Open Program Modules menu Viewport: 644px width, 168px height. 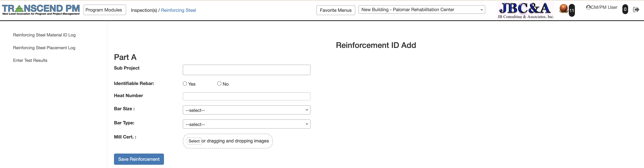(105, 10)
